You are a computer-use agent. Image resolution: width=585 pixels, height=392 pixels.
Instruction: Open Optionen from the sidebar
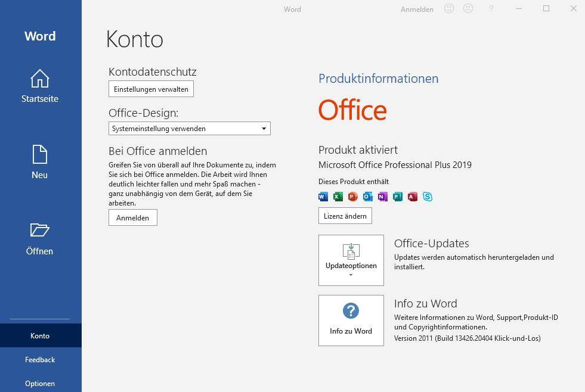click(x=39, y=383)
